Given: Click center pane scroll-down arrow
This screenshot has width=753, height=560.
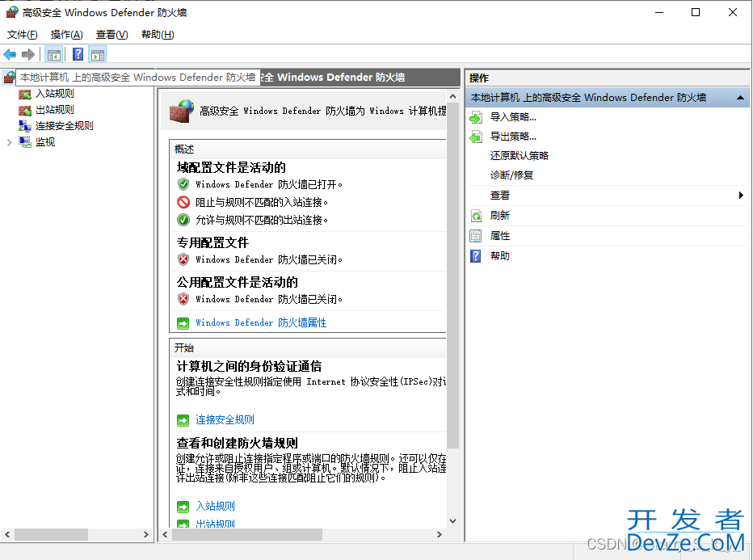Looking at the screenshot, I should click(x=452, y=521).
